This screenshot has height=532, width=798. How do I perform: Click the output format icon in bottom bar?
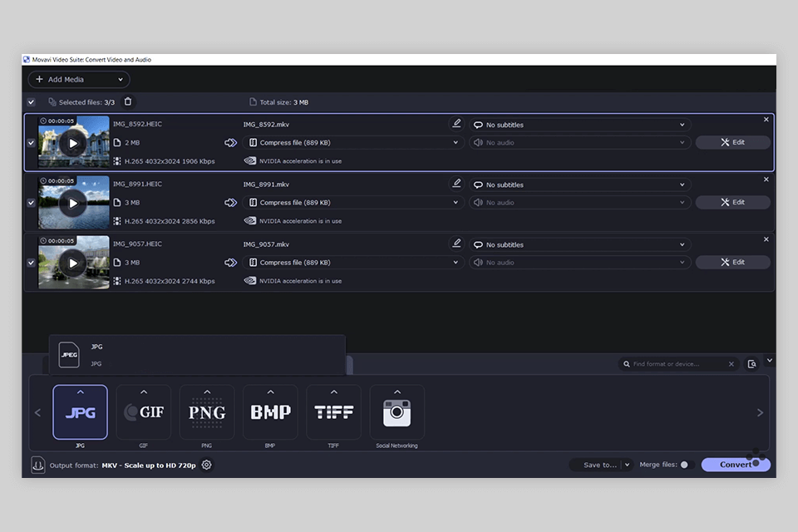38,465
